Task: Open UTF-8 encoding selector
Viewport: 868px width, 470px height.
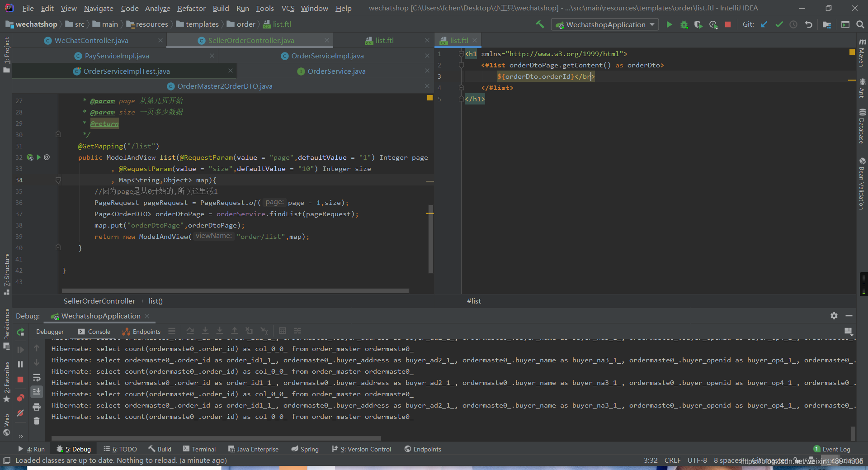Action: 697,461
